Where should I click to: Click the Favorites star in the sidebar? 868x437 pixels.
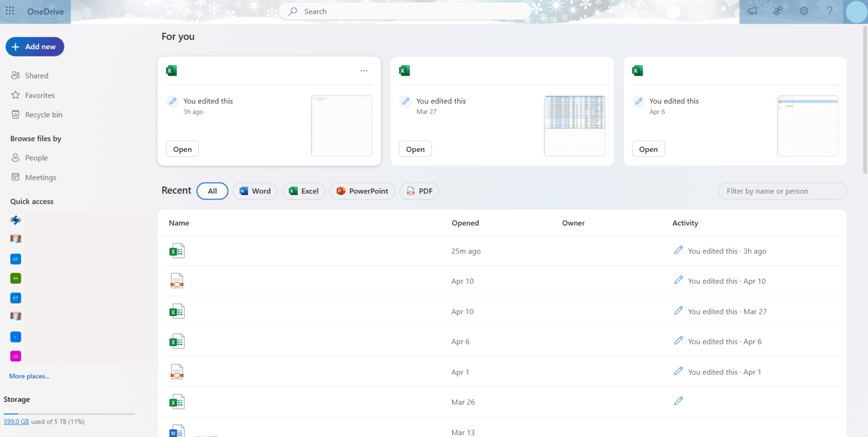point(39,95)
